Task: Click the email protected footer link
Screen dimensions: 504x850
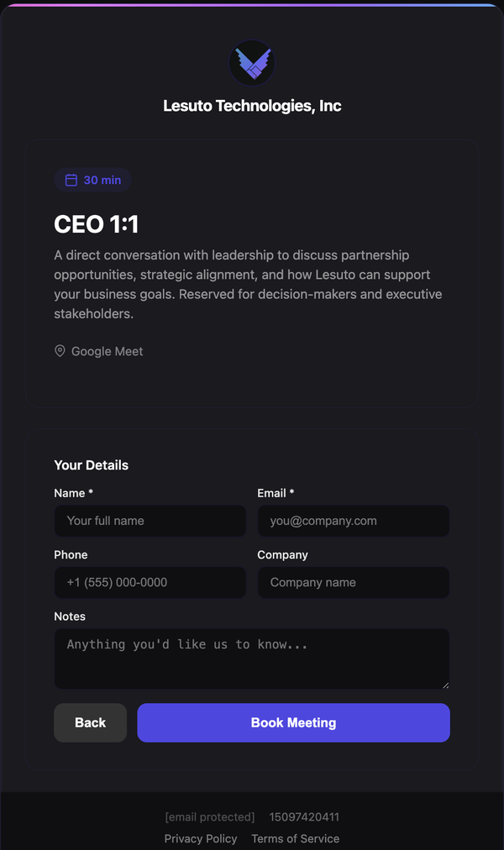Action: (x=210, y=816)
